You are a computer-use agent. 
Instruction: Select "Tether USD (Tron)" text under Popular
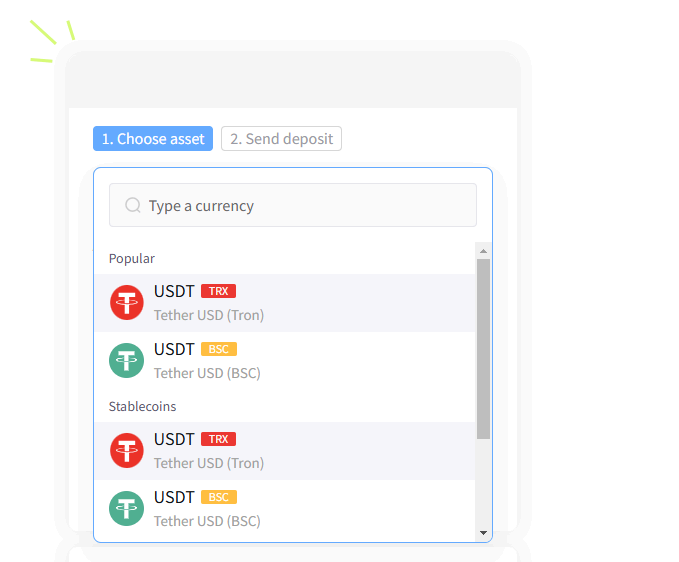tap(209, 315)
